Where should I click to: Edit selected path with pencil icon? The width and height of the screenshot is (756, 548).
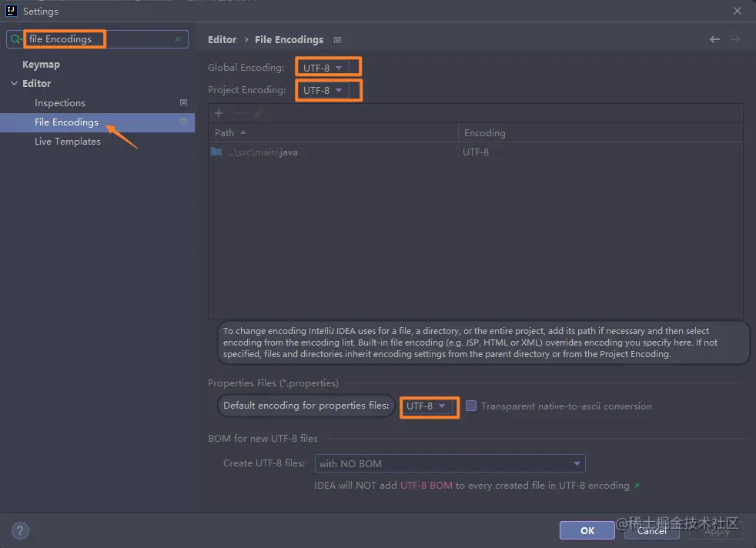coord(259,113)
